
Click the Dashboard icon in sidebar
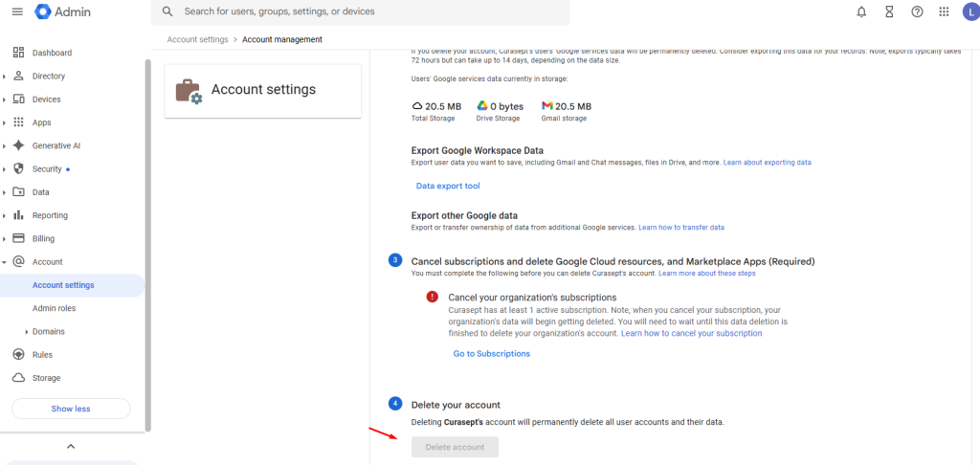(x=19, y=53)
